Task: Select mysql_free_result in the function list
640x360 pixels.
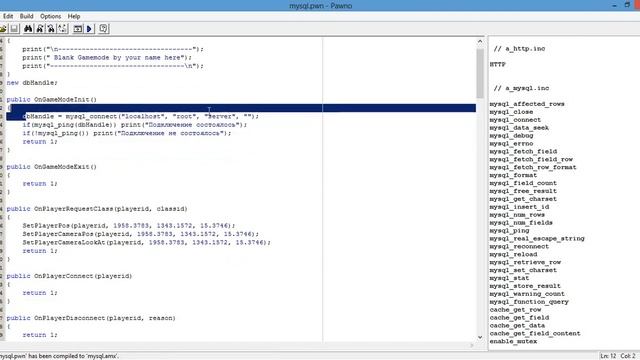Action: pyautogui.click(x=523, y=191)
